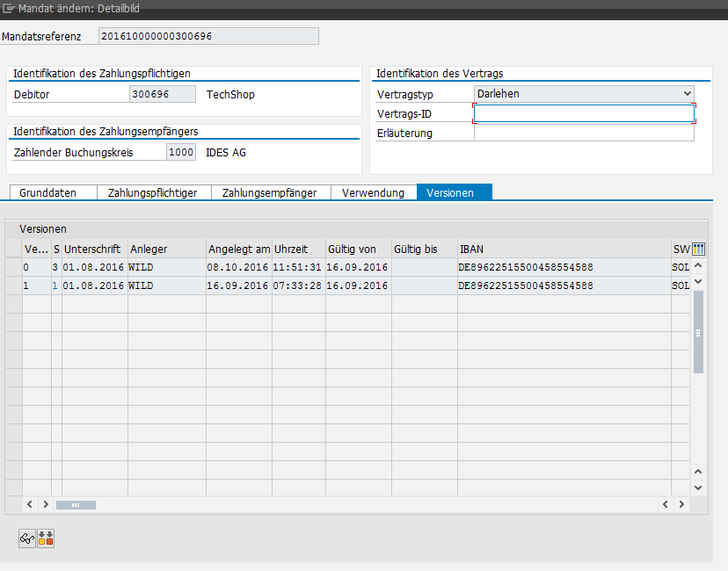Select the Zahlungspflichtiger tab
Screen dimensions: 728x571
point(152,192)
